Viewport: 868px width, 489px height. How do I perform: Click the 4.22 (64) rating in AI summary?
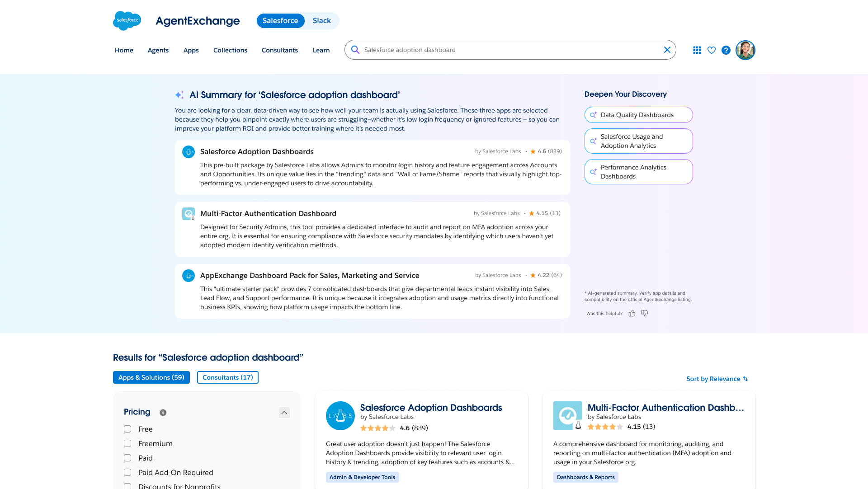[546, 275]
